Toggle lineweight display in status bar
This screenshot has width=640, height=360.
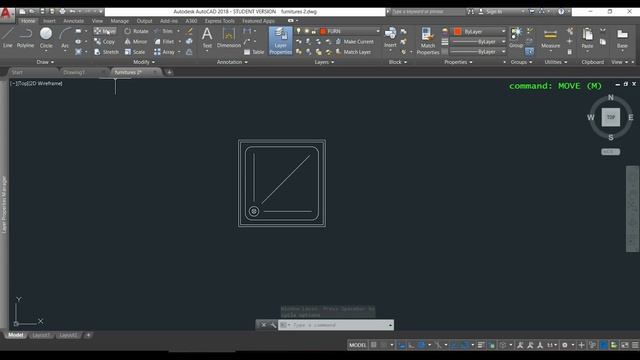(481, 345)
